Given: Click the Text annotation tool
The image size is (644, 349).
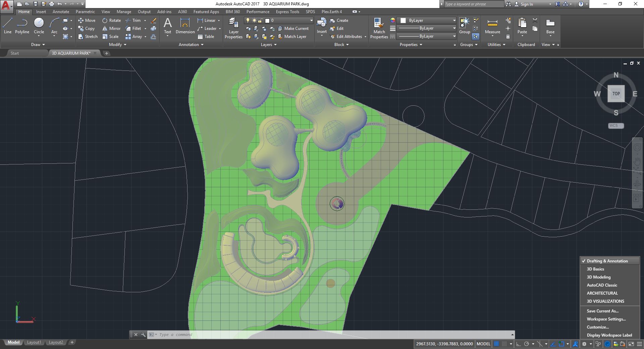Looking at the screenshot, I should [167, 26].
